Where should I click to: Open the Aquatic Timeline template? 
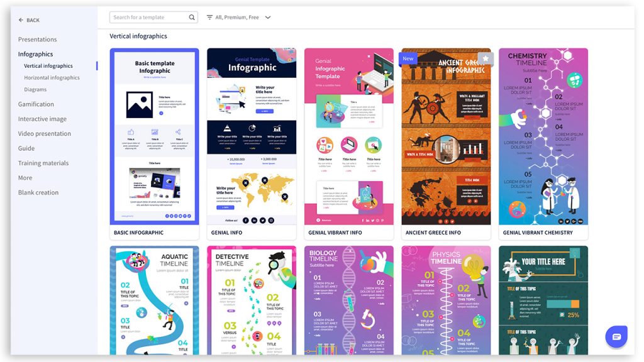155,300
